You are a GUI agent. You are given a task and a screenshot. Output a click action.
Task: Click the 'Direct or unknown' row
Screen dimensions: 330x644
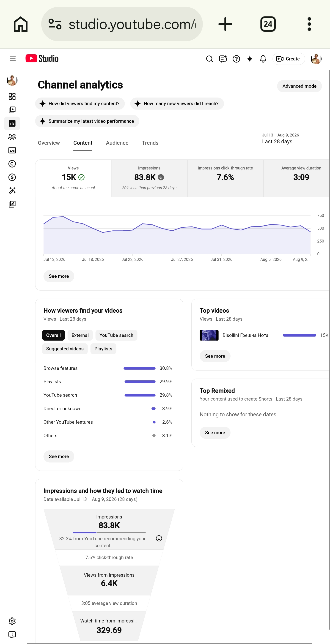click(108, 409)
